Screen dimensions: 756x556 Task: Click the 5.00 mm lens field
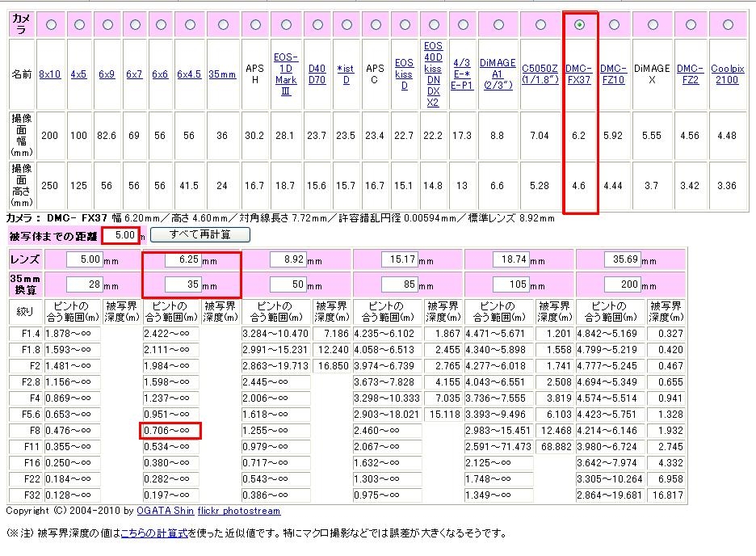pyautogui.click(x=84, y=259)
